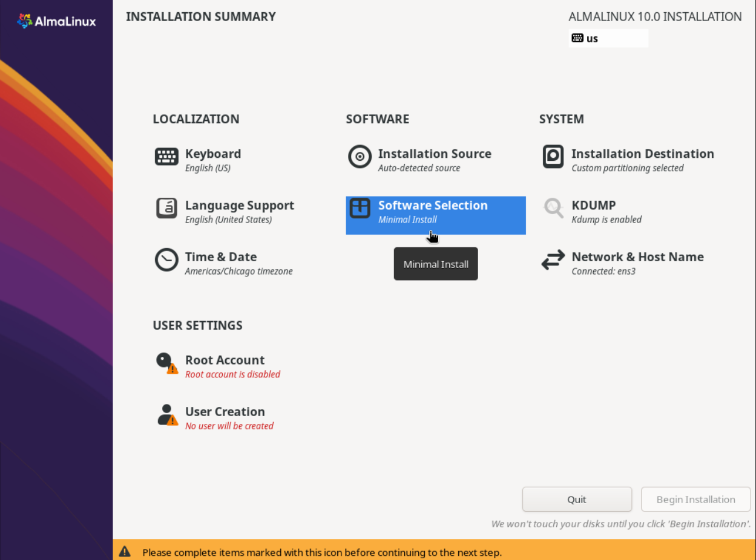756x560 pixels.
Task: Click the warning triangle in the orange bar
Action: (x=125, y=552)
